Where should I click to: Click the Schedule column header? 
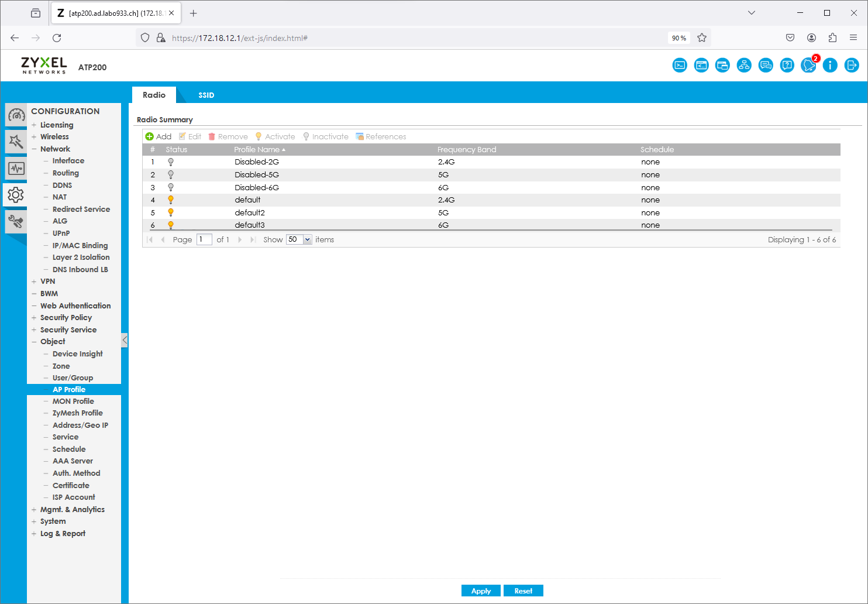657,149
